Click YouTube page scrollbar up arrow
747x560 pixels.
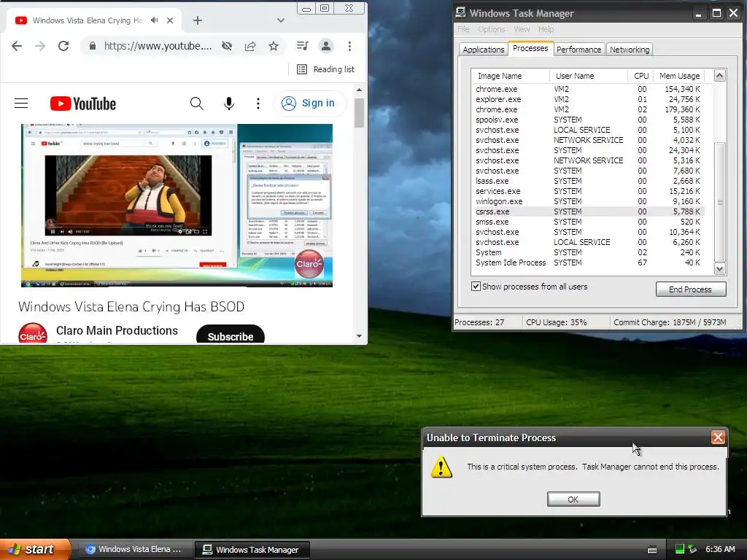coord(359,90)
